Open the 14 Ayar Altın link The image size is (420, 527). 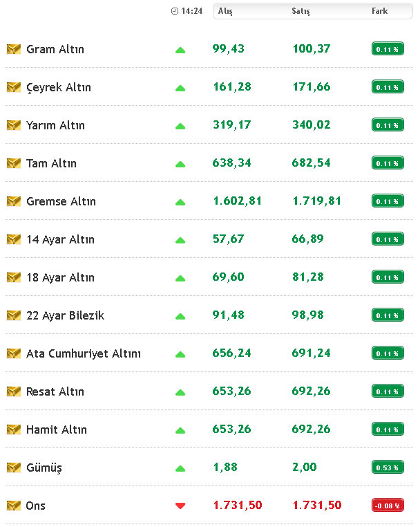coord(60,239)
